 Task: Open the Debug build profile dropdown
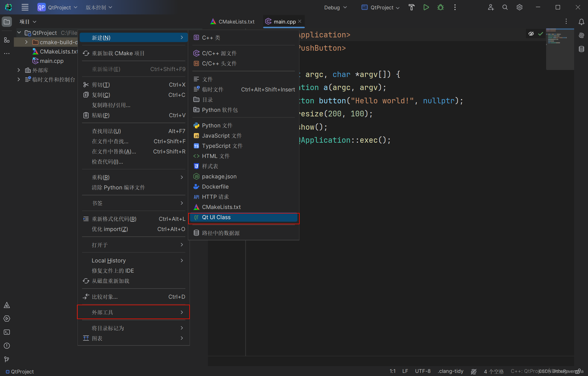335,7
